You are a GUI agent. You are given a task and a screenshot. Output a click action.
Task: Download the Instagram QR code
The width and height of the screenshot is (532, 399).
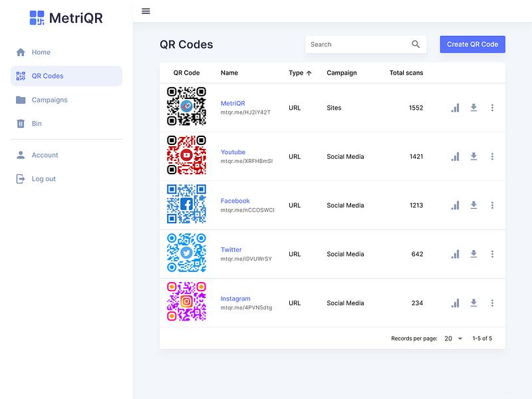tap(473, 303)
